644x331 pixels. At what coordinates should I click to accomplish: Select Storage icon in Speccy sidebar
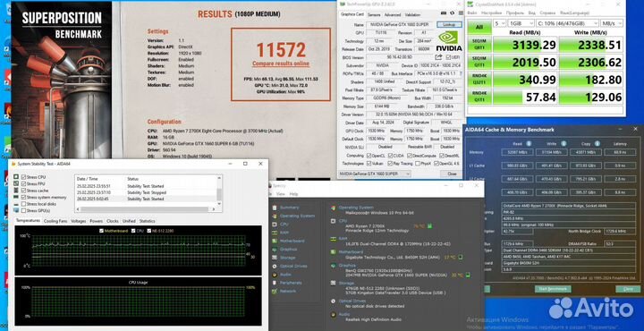point(275,258)
